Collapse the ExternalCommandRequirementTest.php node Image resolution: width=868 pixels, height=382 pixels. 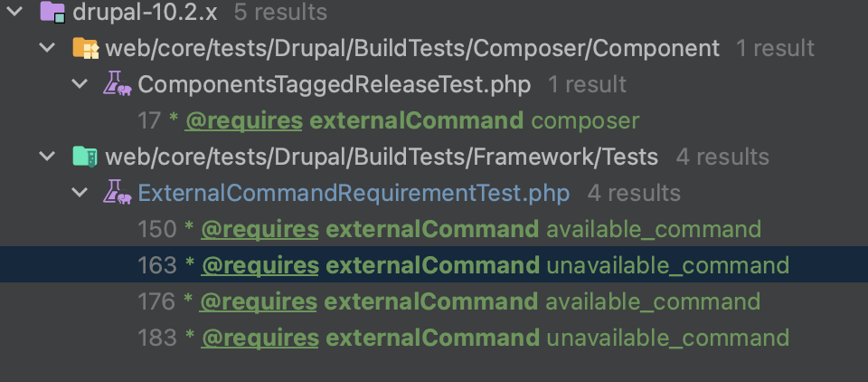(x=80, y=194)
